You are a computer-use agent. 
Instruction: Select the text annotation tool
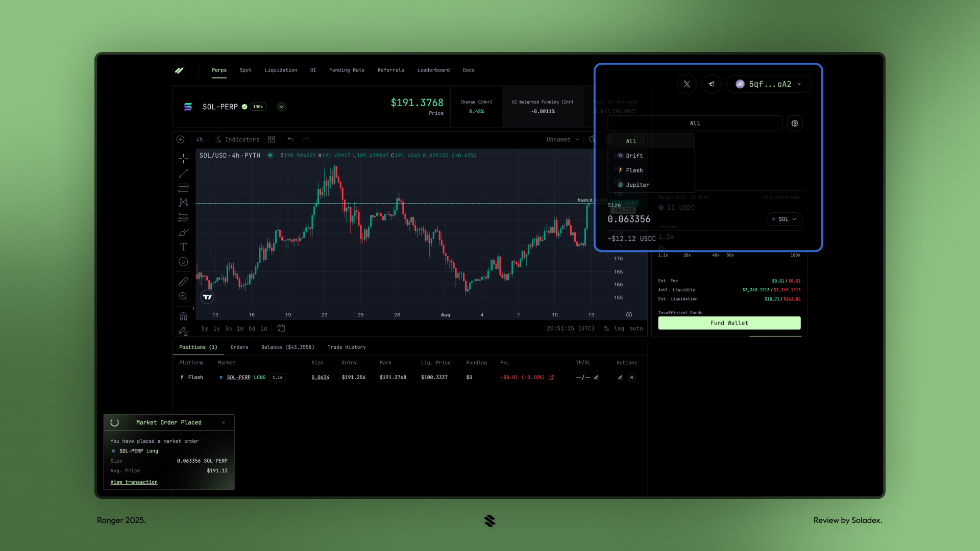(x=183, y=247)
